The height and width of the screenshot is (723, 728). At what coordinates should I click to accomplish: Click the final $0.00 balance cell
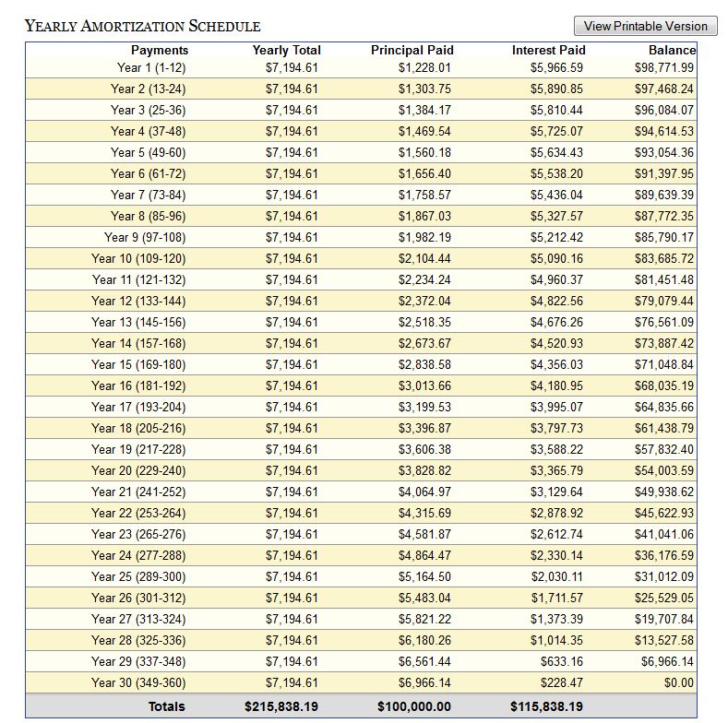[680, 682]
